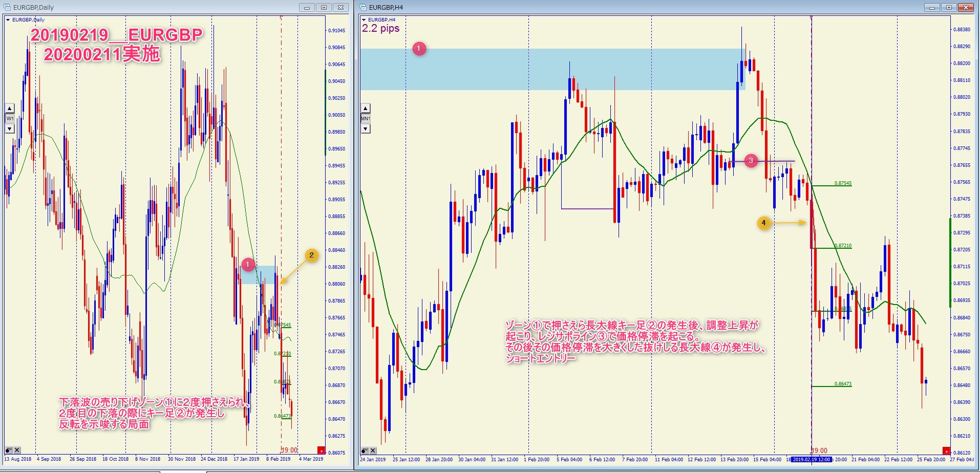Click the red plus icon in the H4 chart

pyautogui.click(x=946, y=451)
